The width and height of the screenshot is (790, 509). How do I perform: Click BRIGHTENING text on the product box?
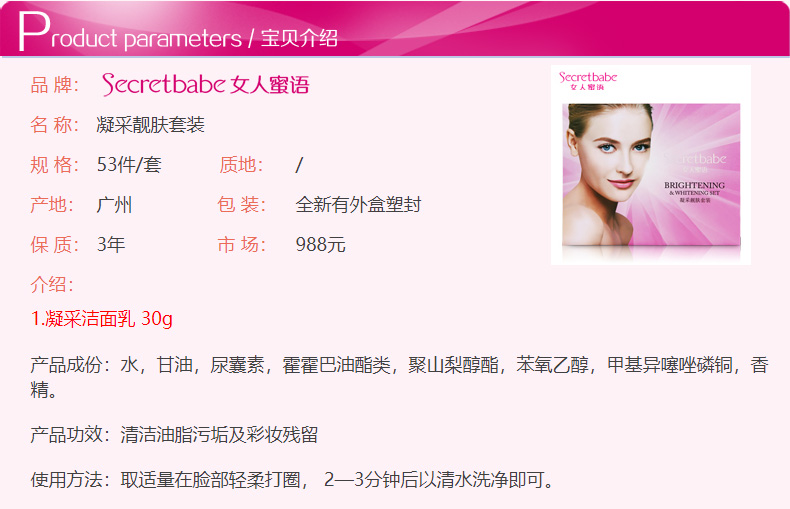point(694,185)
